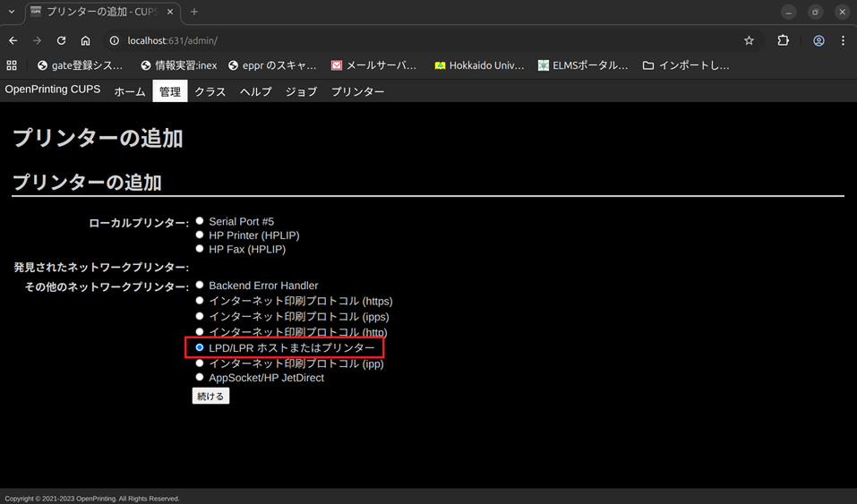Click the browser home icon
This screenshot has width=857, height=504.
click(85, 40)
